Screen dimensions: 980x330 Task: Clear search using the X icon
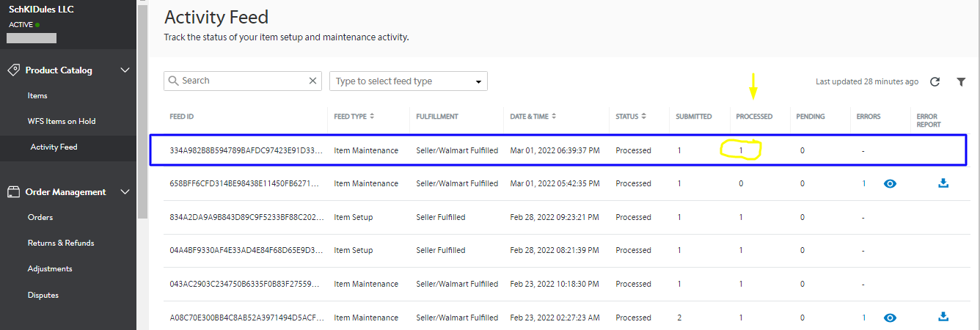(x=313, y=81)
